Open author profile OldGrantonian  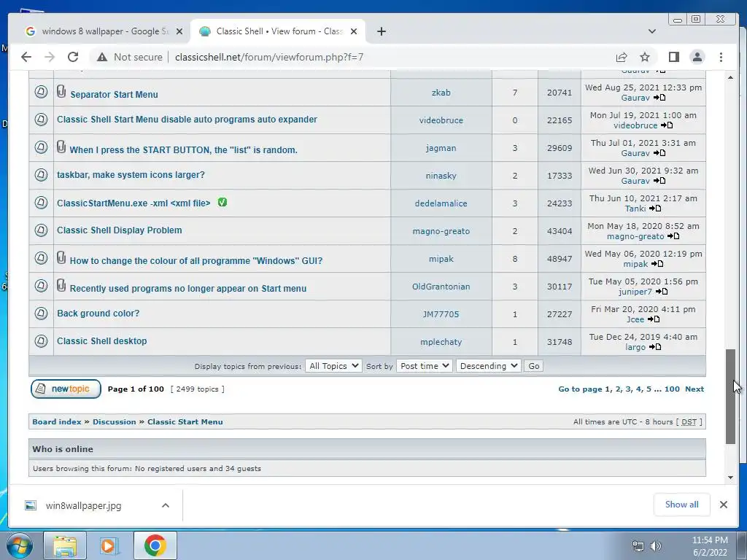(x=441, y=287)
